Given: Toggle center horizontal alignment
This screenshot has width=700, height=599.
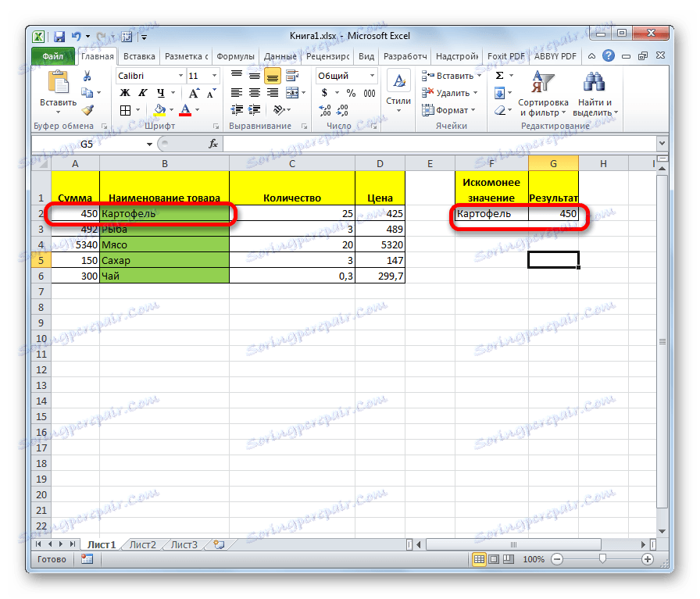Looking at the screenshot, I should [x=255, y=93].
